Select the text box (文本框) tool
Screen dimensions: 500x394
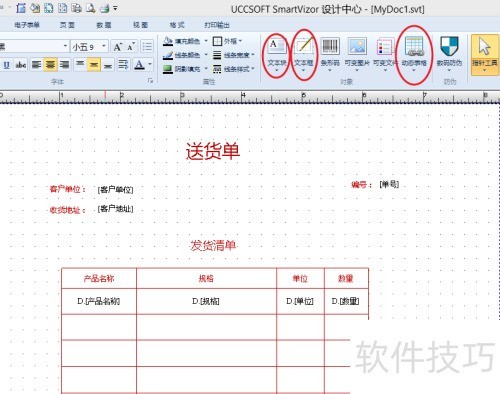click(x=304, y=53)
